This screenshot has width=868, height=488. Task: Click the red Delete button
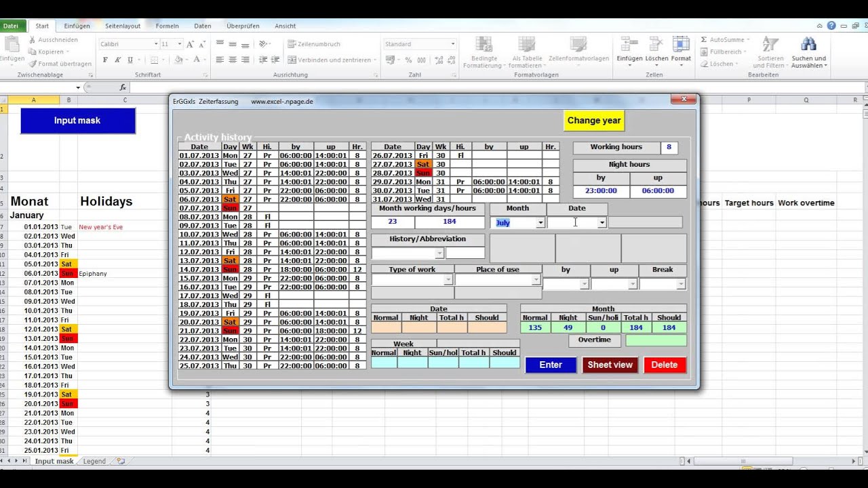pyautogui.click(x=665, y=365)
